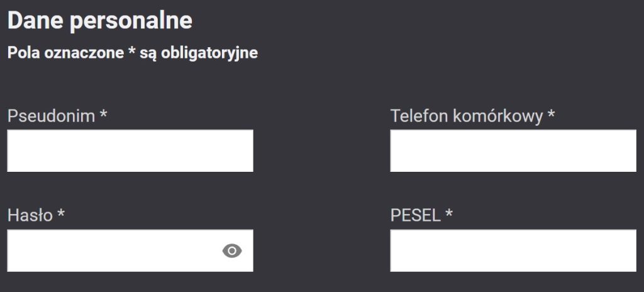The width and height of the screenshot is (644, 292).
Task: Focus the Pseudonim input field
Action: tap(130, 151)
